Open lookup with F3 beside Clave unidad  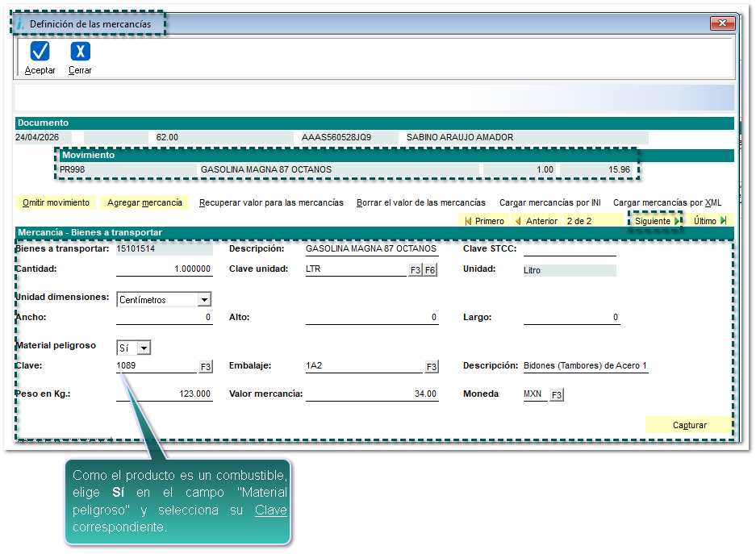(x=415, y=270)
